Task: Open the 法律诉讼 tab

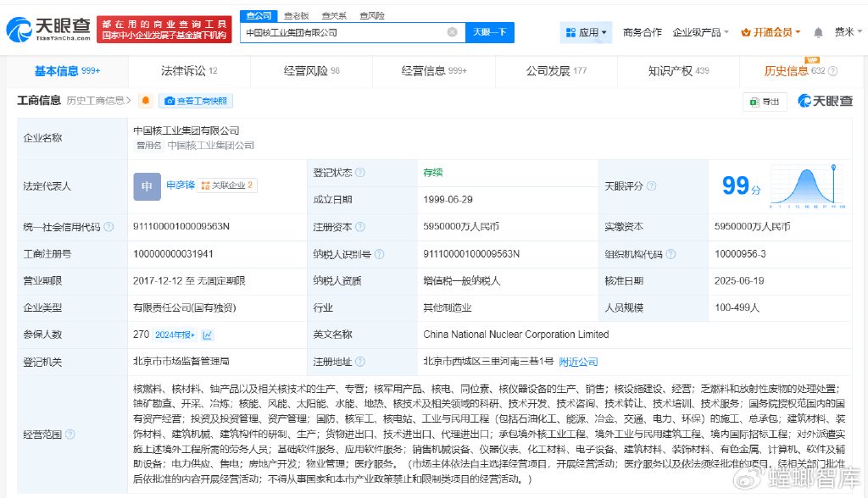Action: (x=189, y=71)
